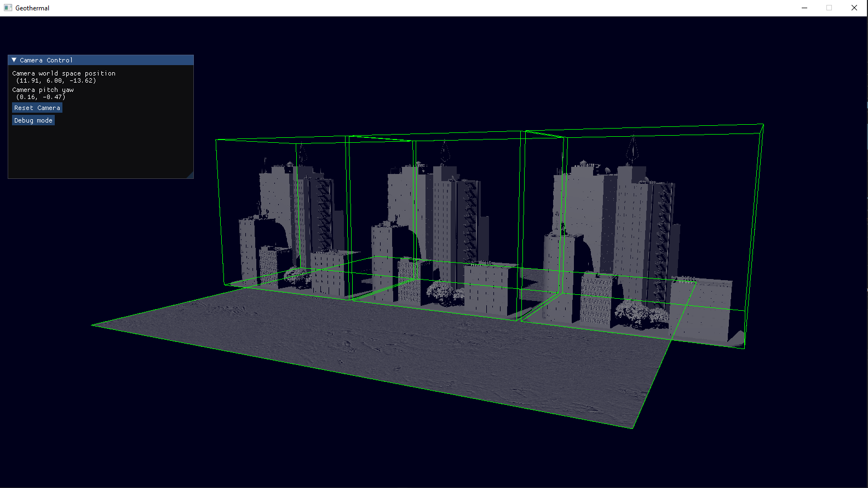Click the Geothermal app icon in title bar
Viewport: 868px width, 488px height.
click(x=8, y=8)
